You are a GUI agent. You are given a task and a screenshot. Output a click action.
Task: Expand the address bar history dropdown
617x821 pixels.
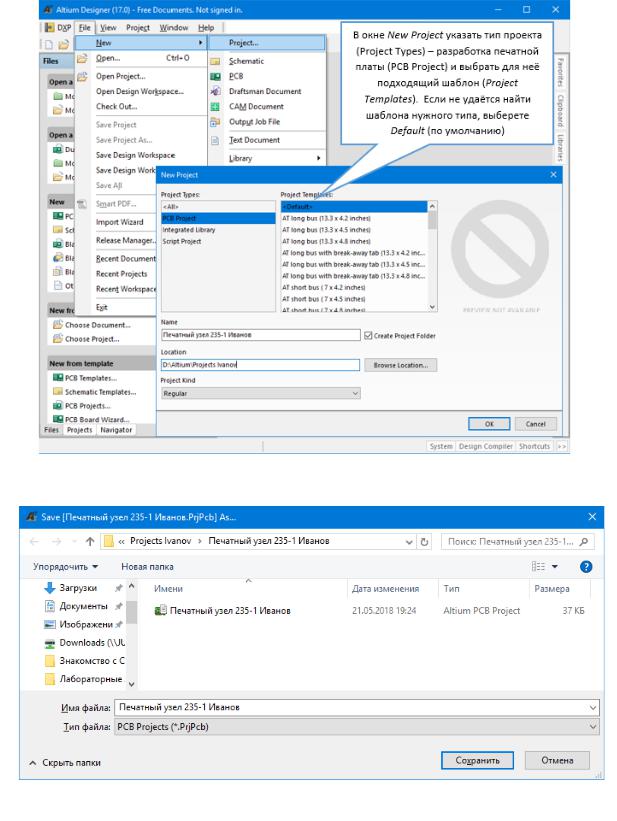tap(409, 542)
